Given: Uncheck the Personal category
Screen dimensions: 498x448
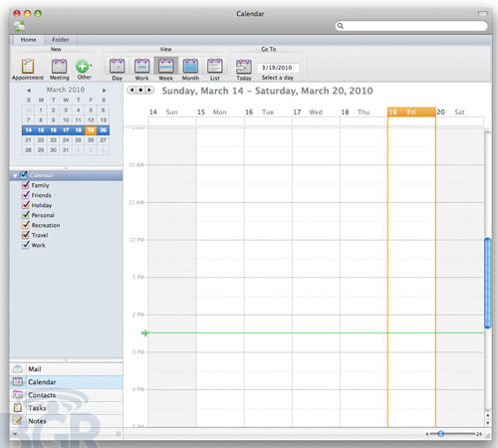Looking at the screenshot, I should point(26,215).
